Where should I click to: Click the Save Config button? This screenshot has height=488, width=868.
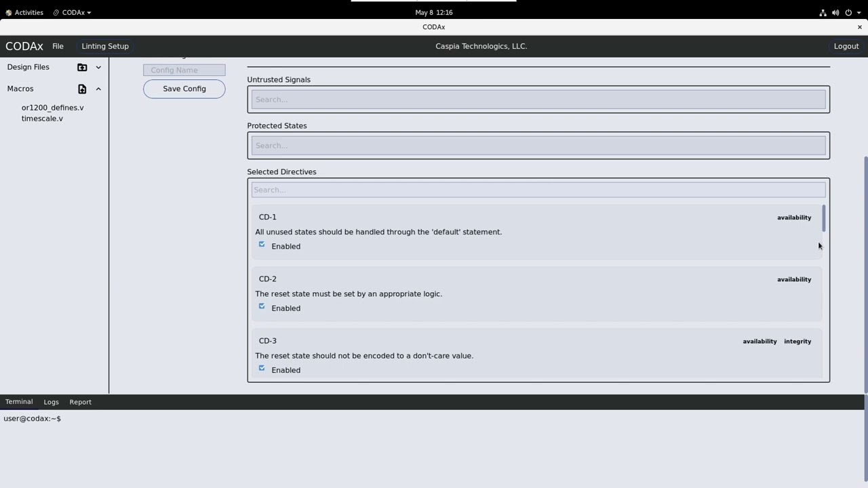[184, 89]
